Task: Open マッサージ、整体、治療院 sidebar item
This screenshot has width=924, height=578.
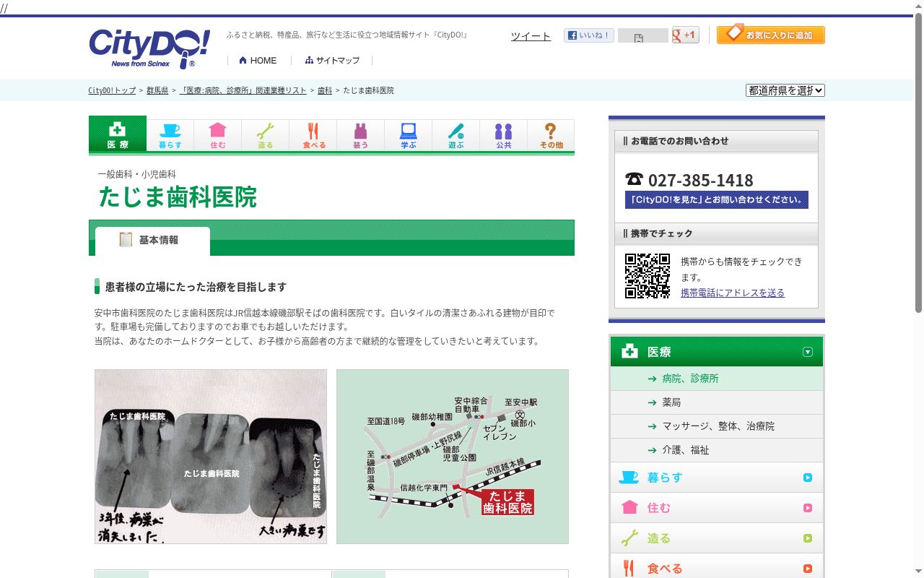Action: (x=718, y=426)
